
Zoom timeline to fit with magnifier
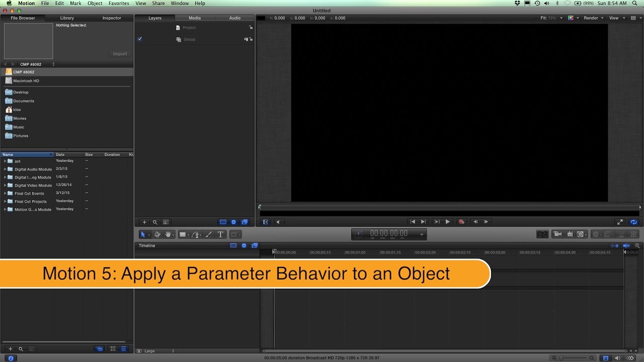click(637, 246)
